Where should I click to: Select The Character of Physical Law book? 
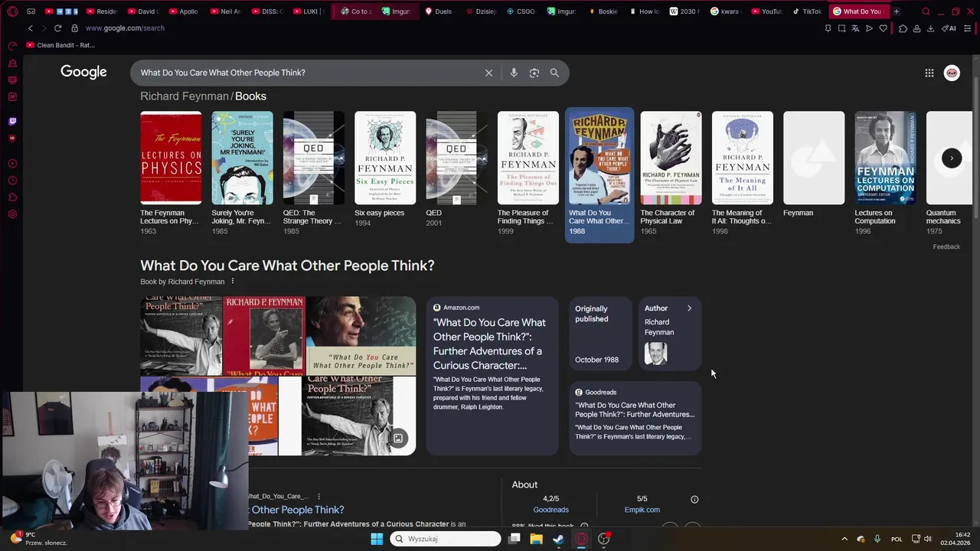(671, 174)
